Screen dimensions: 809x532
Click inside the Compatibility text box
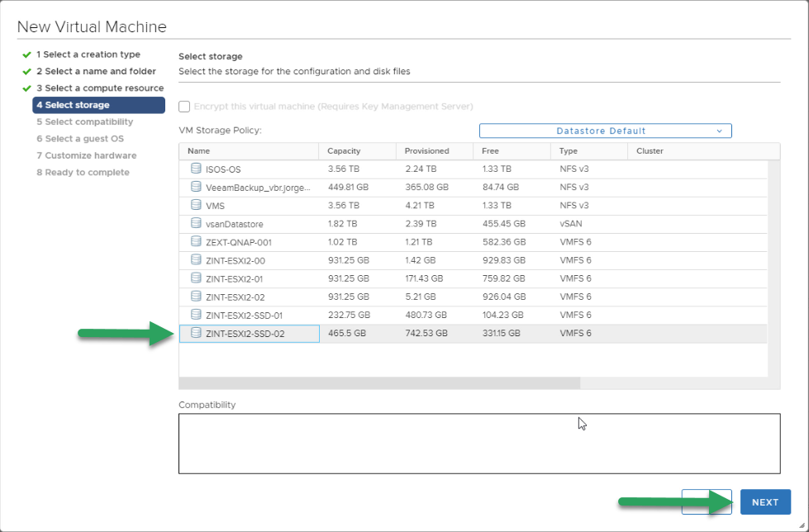click(x=479, y=444)
